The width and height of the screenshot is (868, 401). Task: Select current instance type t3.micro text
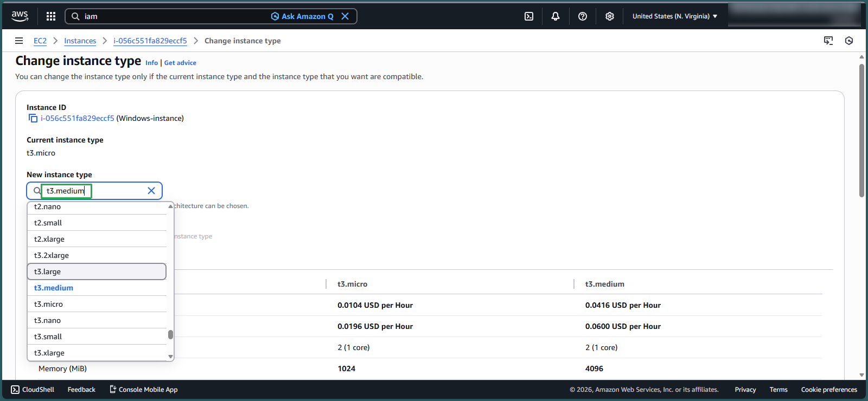pyautogui.click(x=41, y=153)
